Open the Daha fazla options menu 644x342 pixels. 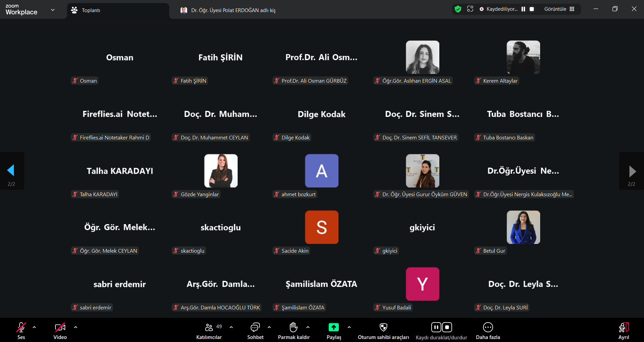click(488, 328)
